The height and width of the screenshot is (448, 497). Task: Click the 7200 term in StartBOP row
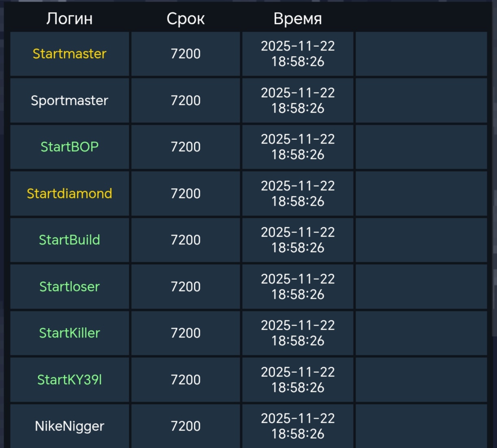pyautogui.click(x=185, y=147)
